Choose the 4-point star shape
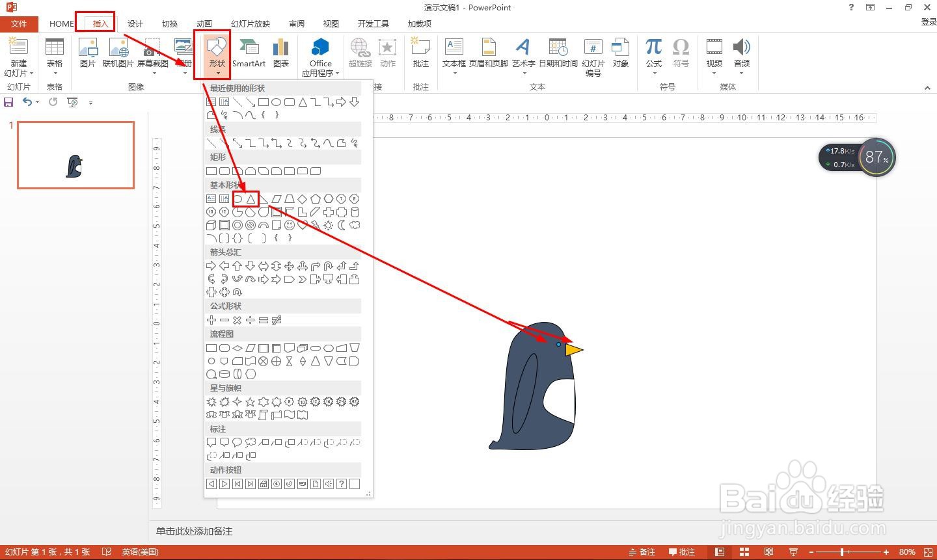The width and height of the screenshot is (937, 560). coord(238,402)
